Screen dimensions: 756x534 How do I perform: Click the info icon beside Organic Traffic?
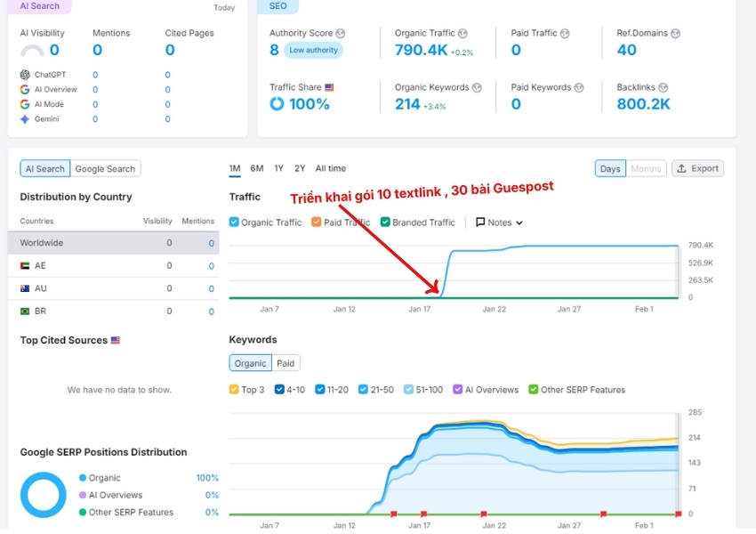(463, 34)
